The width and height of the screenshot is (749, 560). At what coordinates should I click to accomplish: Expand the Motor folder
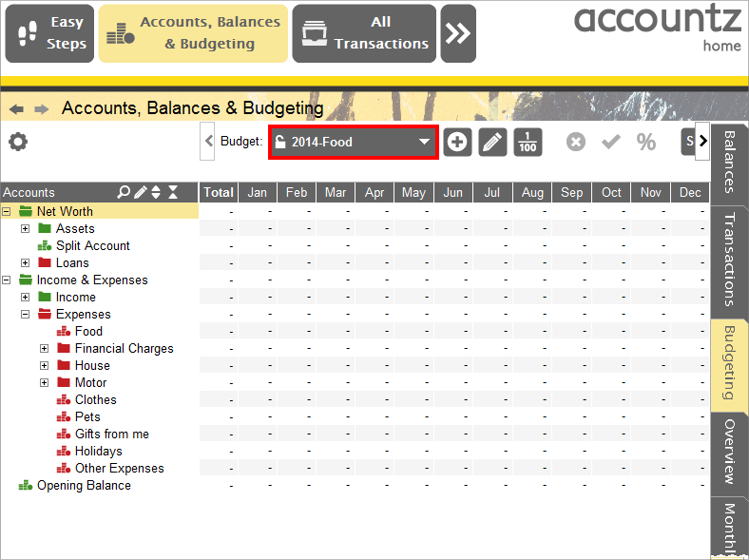coord(44,383)
